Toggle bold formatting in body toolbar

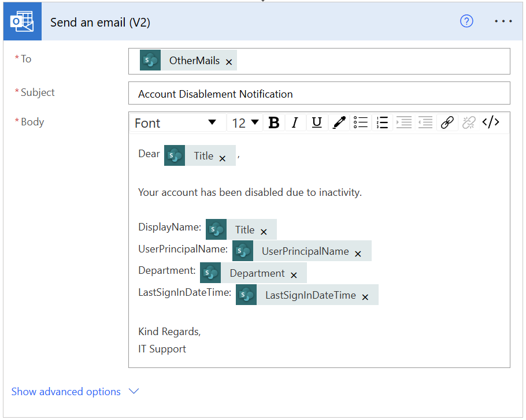point(274,122)
